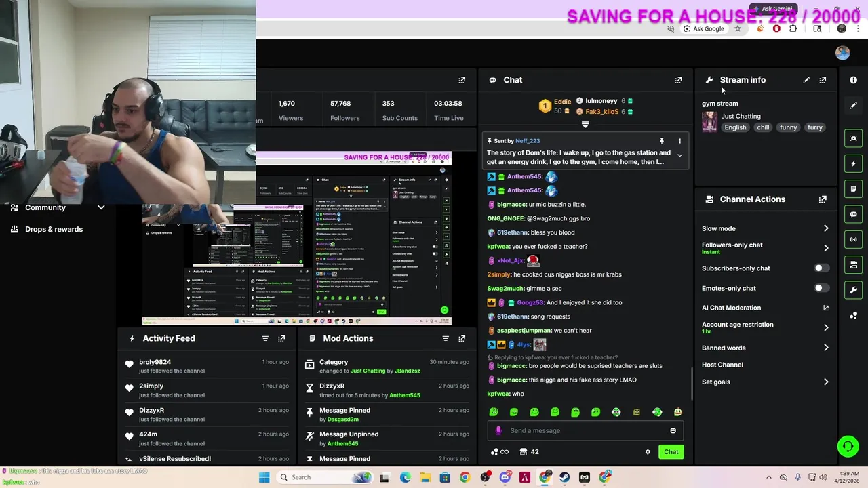Click the lightning bolt icon in right sidebar
868x488 pixels.
coord(854,163)
